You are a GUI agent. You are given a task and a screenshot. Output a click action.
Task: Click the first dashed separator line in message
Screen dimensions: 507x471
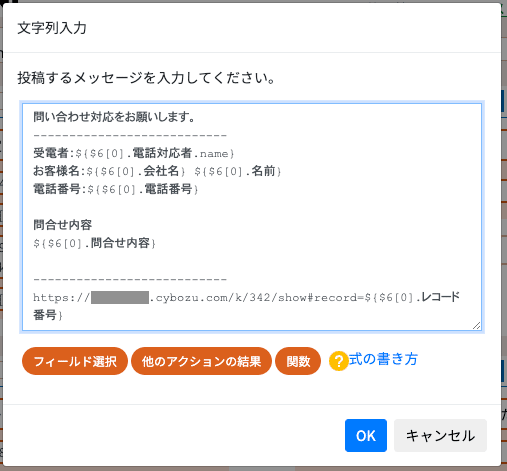(x=130, y=135)
